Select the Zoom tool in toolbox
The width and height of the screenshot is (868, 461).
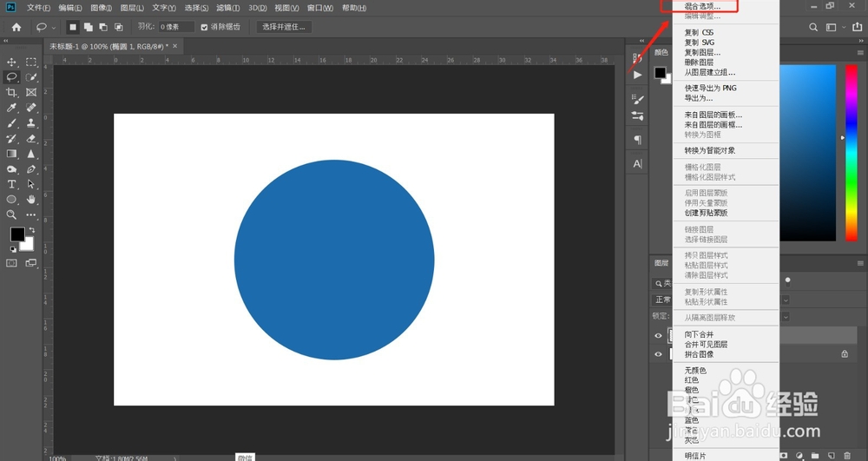[11, 214]
